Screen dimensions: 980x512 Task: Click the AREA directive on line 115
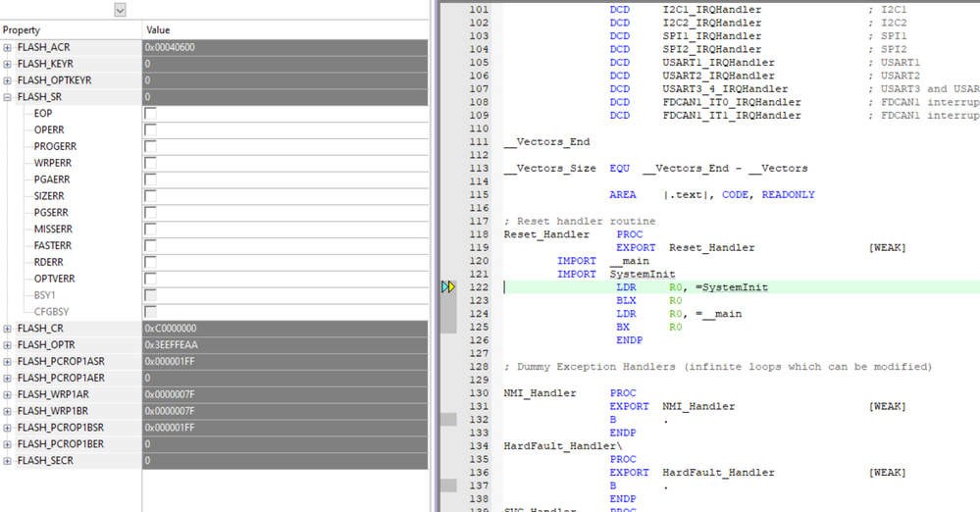pyautogui.click(x=623, y=195)
